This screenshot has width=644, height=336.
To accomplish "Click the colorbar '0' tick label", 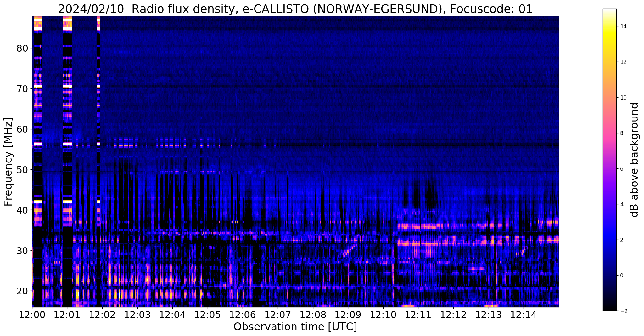I will coord(621,276).
